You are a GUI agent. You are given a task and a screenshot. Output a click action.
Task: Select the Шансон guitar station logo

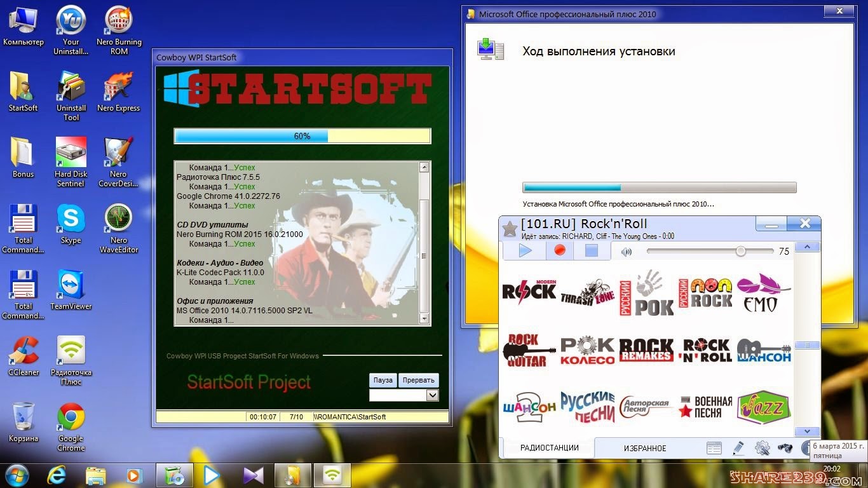[763, 350]
